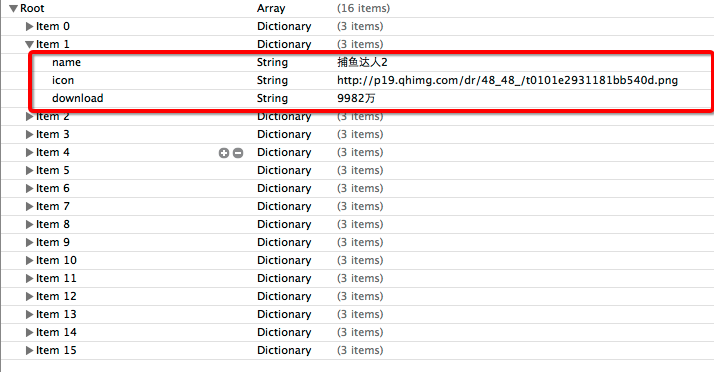This screenshot has height=372, width=714.
Task: Select the Item 12 row label
Action: click(x=56, y=296)
